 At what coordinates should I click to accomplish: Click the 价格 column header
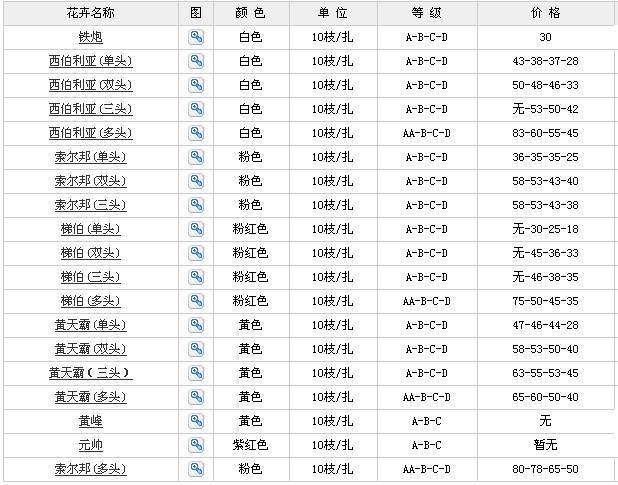(x=546, y=13)
